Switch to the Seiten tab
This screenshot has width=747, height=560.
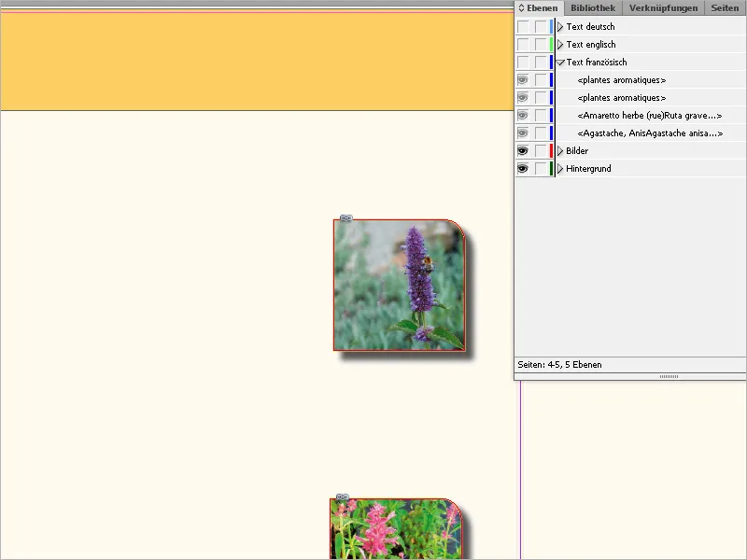pos(725,8)
